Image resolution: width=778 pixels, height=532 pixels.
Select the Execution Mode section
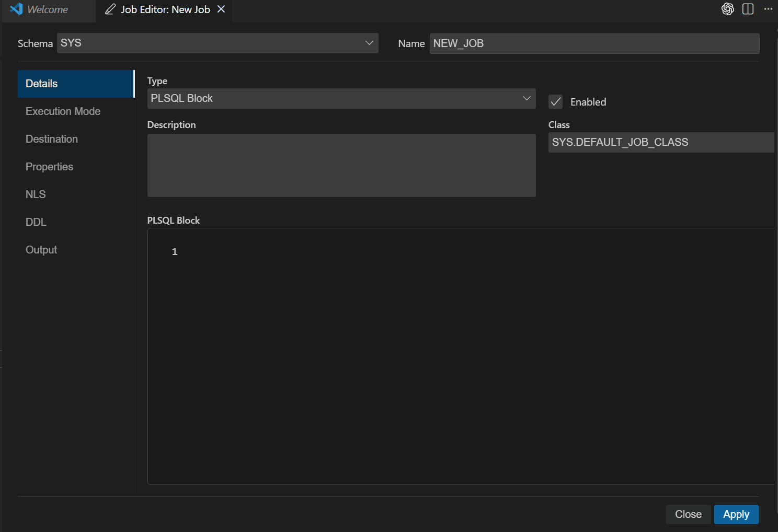(63, 111)
